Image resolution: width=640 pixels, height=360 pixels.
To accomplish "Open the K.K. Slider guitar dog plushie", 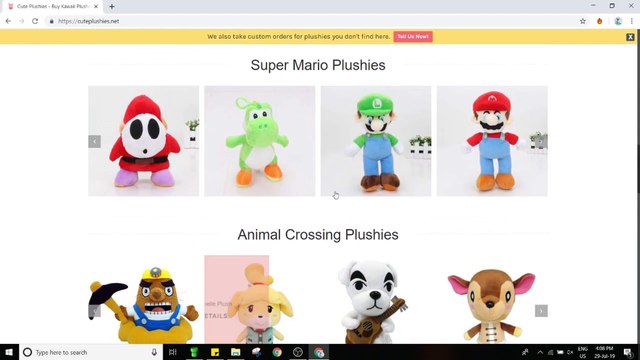I will coord(376,300).
